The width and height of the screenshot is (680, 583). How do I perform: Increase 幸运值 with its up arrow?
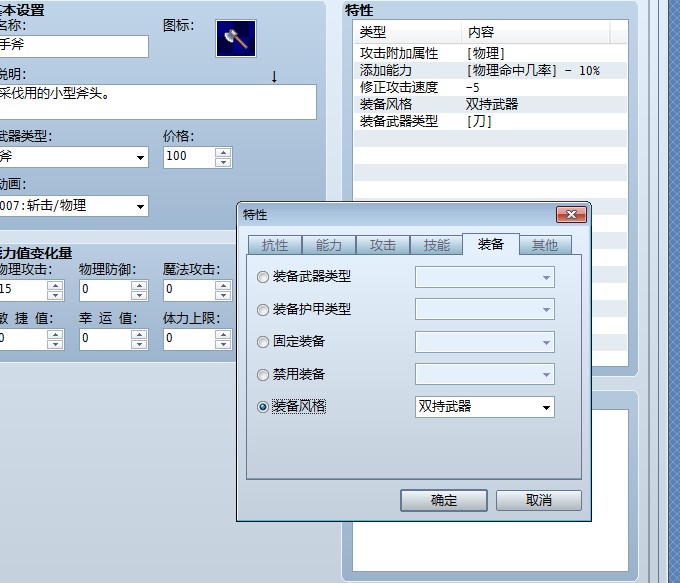coord(139,334)
